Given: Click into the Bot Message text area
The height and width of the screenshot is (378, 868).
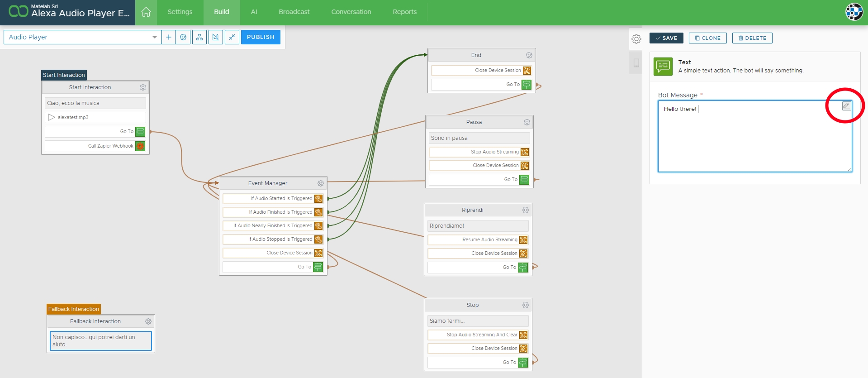Looking at the screenshot, I should click(x=751, y=140).
